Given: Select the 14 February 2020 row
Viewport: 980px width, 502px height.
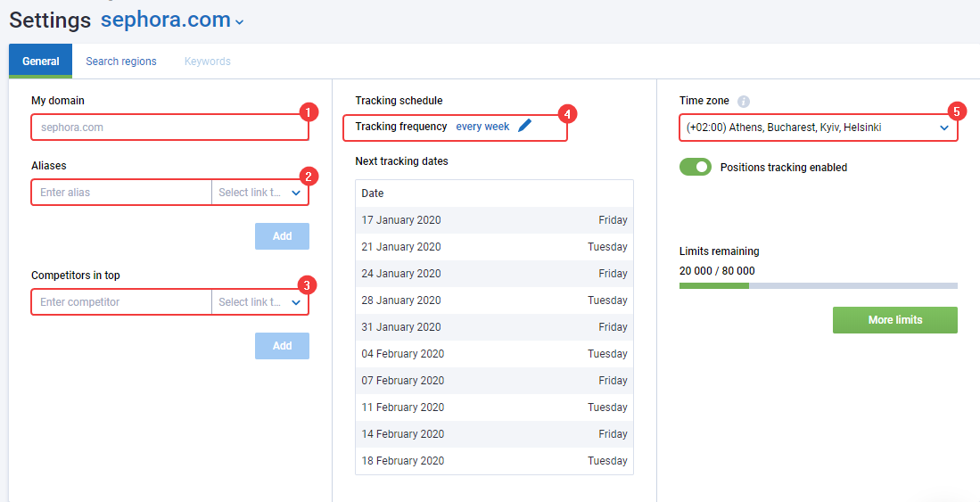Looking at the screenshot, I should (x=494, y=434).
